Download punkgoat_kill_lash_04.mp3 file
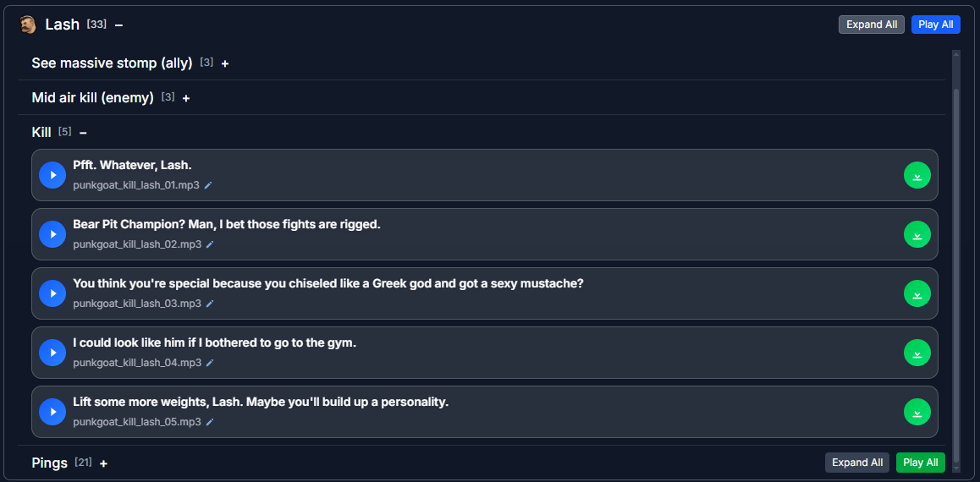980x482 pixels. (917, 353)
